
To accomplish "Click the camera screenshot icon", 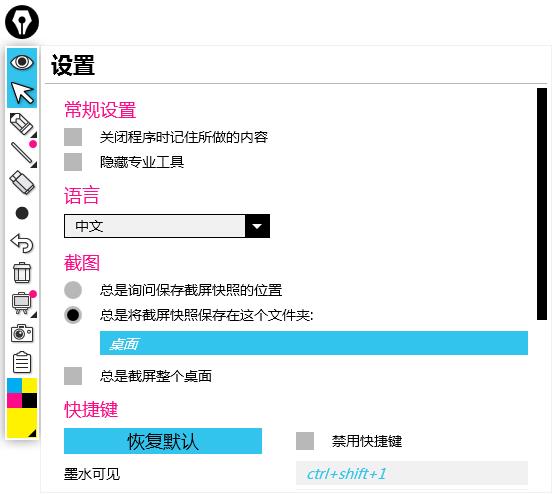I will [22, 333].
